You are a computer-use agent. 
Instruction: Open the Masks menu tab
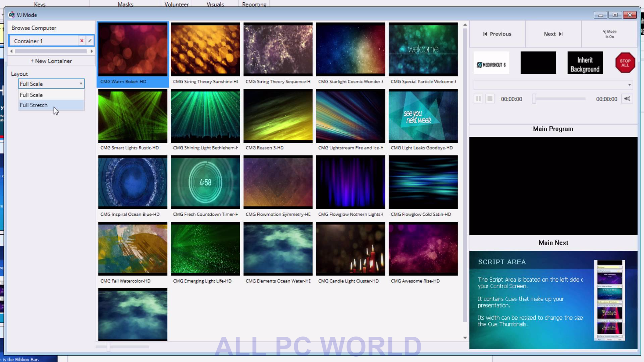126,4
